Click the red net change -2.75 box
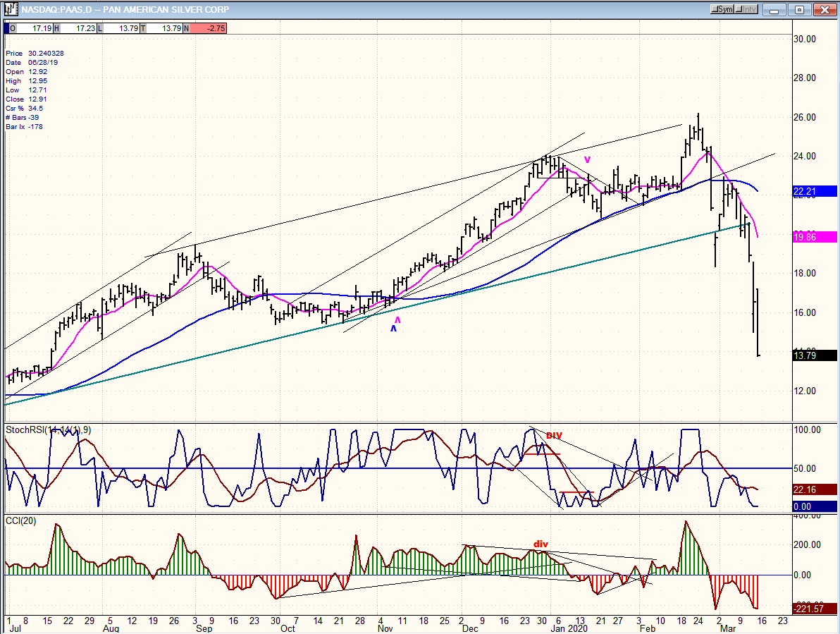The width and height of the screenshot is (840, 634). pyautogui.click(x=209, y=28)
